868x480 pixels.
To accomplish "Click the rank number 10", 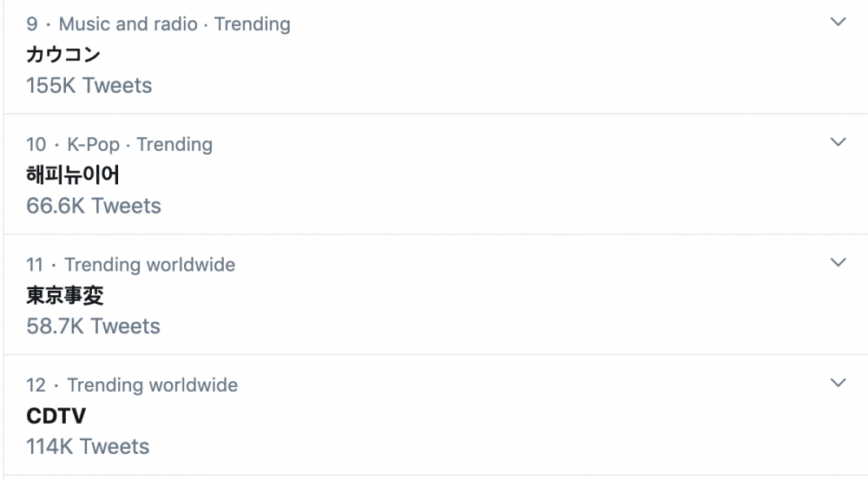I will [x=36, y=144].
